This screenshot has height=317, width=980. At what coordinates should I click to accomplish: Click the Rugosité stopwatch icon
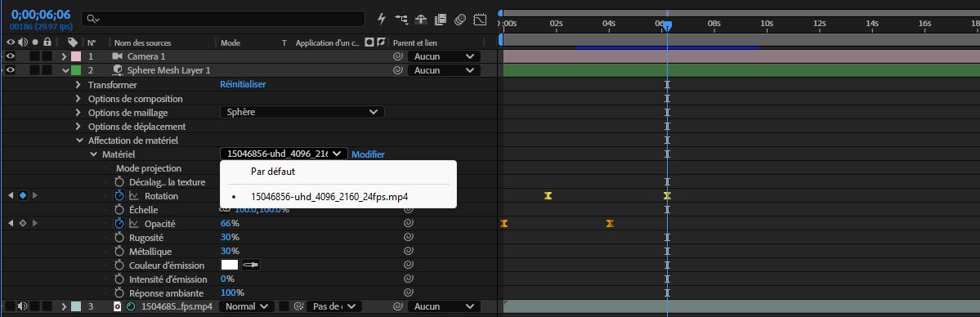click(x=119, y=238)
